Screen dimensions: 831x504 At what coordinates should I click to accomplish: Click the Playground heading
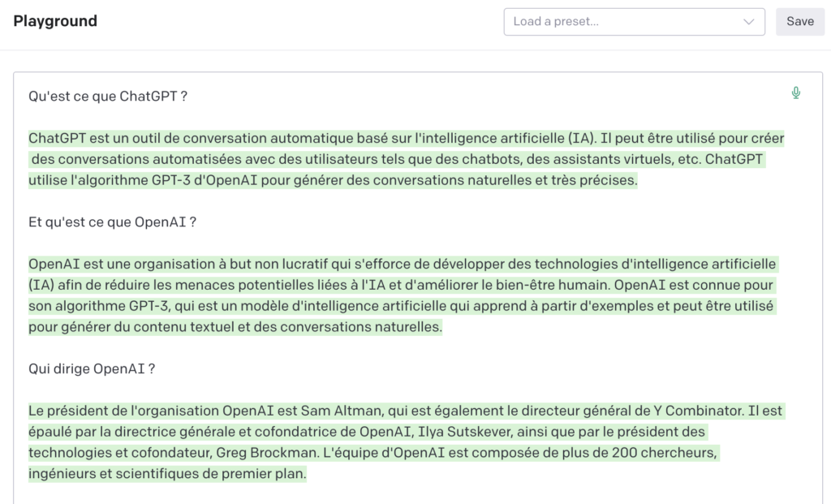click(x=55, y=21)
